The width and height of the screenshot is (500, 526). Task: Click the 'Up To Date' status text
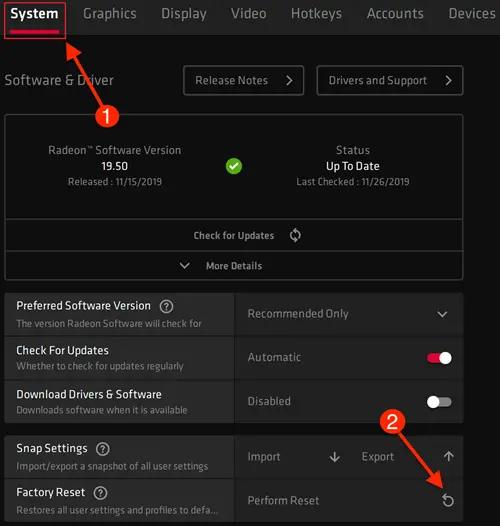353,166
